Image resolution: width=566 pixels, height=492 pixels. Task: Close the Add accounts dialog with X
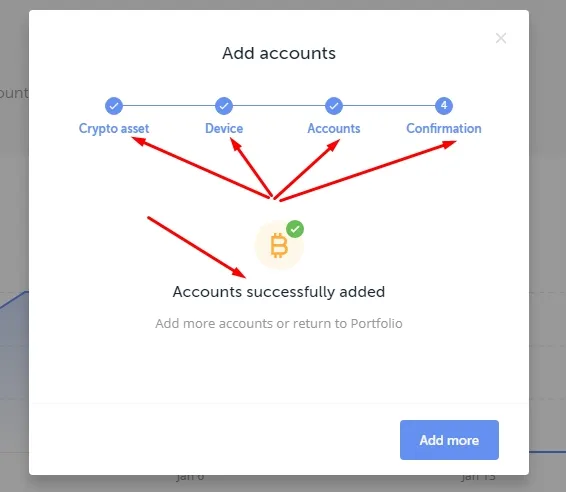(x=501, y=38)
